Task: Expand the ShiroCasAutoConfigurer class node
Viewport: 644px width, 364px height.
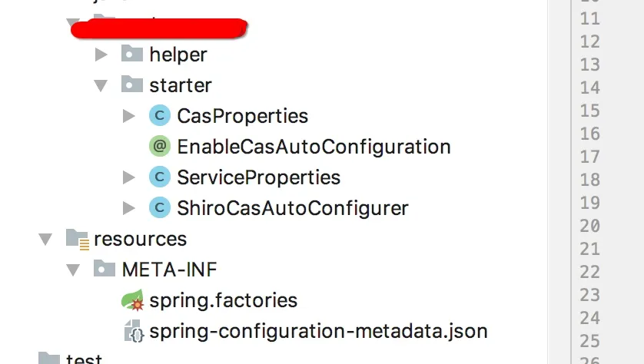Action: [x=128, y=208]
